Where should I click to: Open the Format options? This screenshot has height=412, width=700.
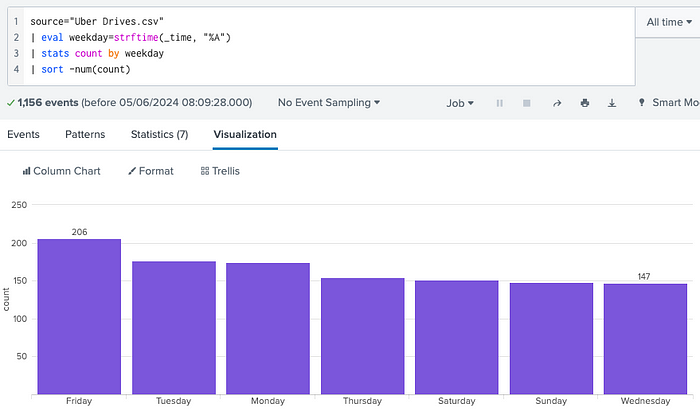151,171
